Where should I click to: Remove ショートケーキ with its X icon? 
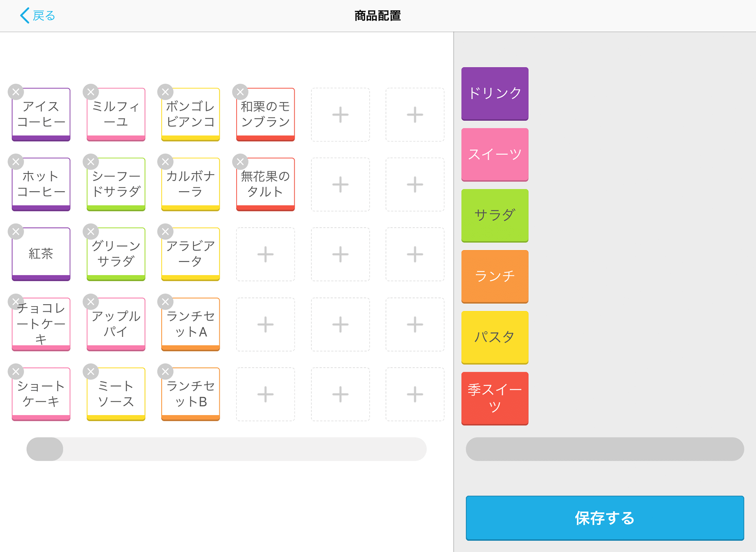pos(16,372)
